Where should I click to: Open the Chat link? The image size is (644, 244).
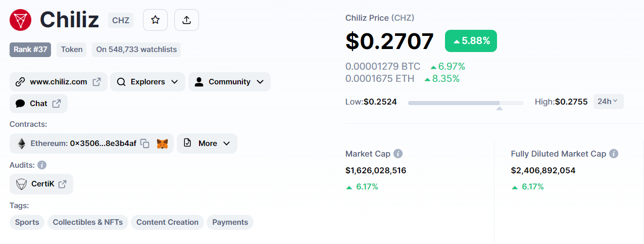[38, 104]
